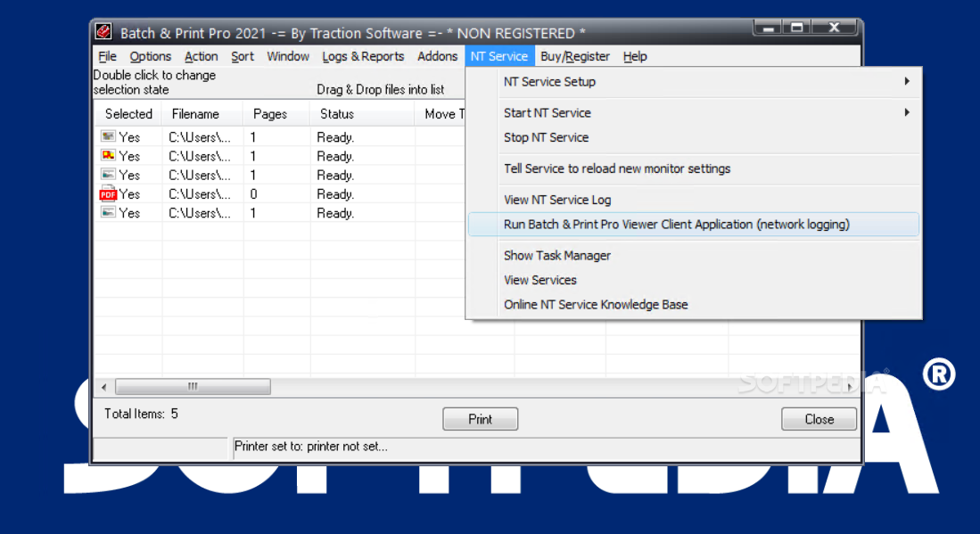Select Tell Service to reload new monitor settings
980x534 pixels.
(694, 168)
